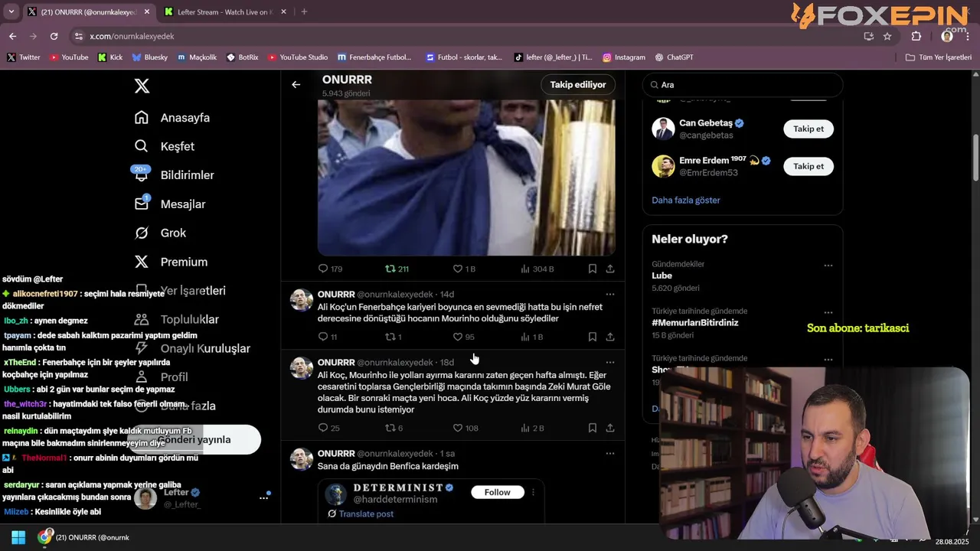Open options for the Lube trend
Screen dimensions: 980x551
828,266
